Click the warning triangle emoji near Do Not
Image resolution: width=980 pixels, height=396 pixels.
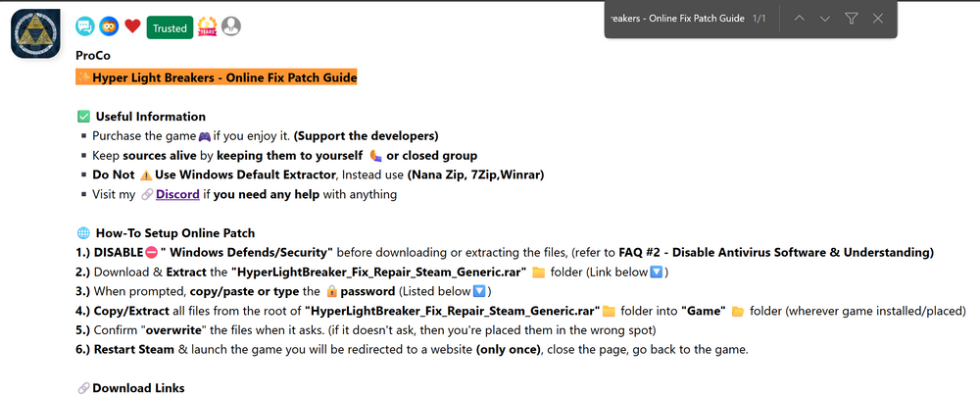coord(146,175)
